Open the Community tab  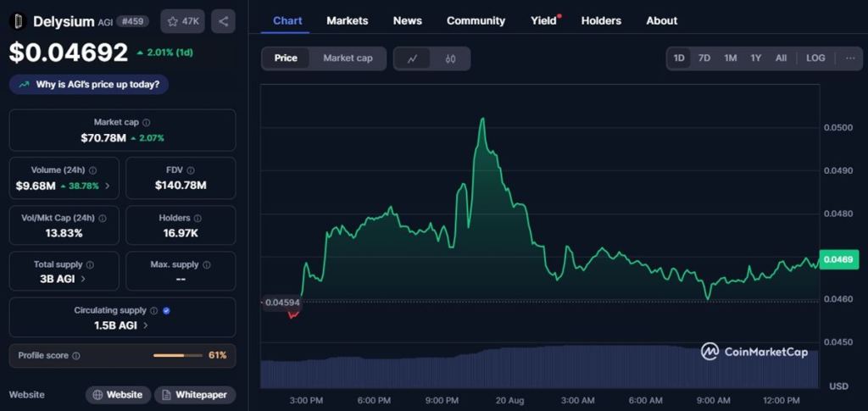(476, 21)
